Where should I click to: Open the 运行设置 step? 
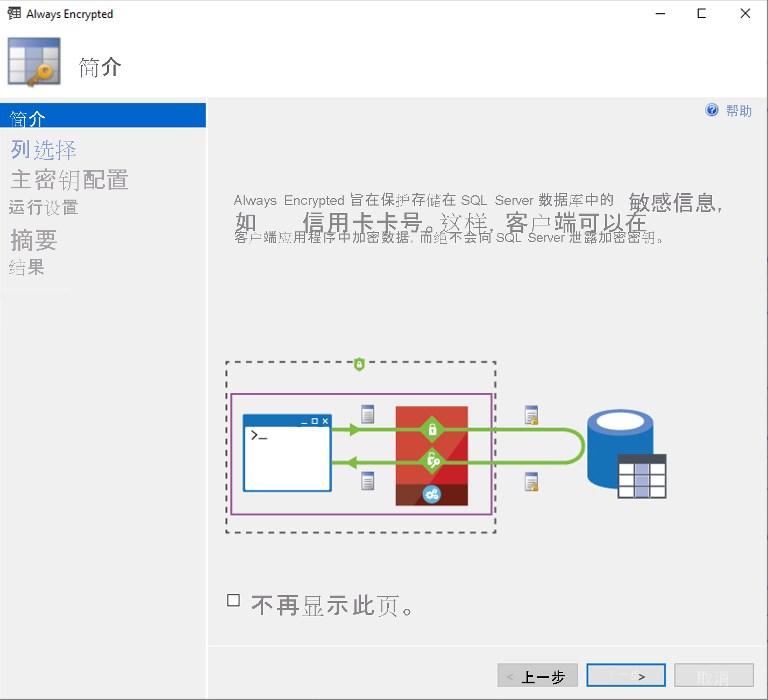coord(44,208)
